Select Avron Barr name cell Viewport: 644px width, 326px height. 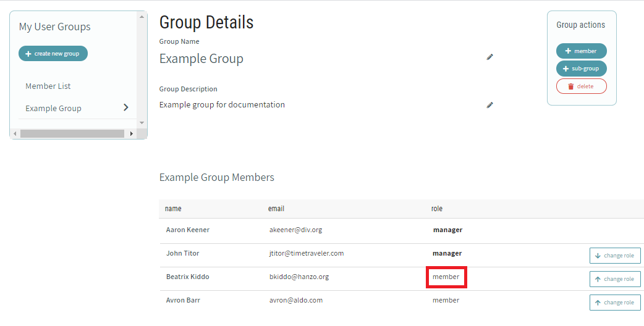pyautogui.click(x=183, y=300)
